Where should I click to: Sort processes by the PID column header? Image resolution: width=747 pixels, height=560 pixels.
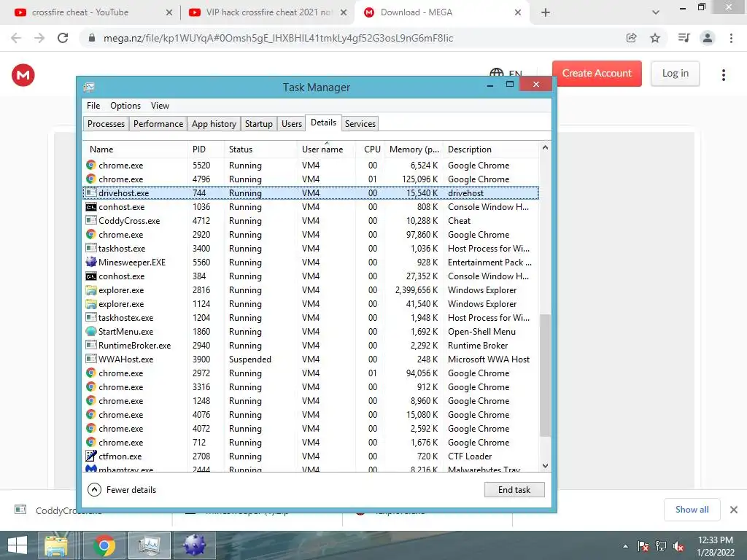point(206,149)
